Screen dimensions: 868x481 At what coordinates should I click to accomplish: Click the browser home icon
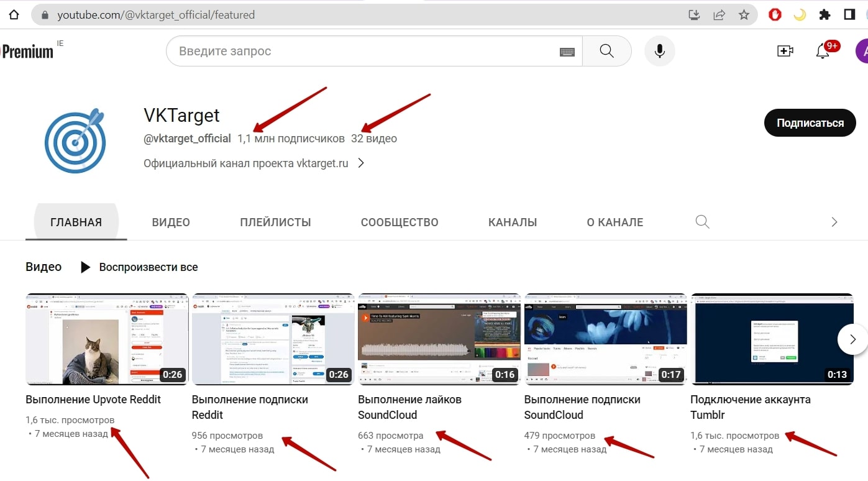point(14,14)
